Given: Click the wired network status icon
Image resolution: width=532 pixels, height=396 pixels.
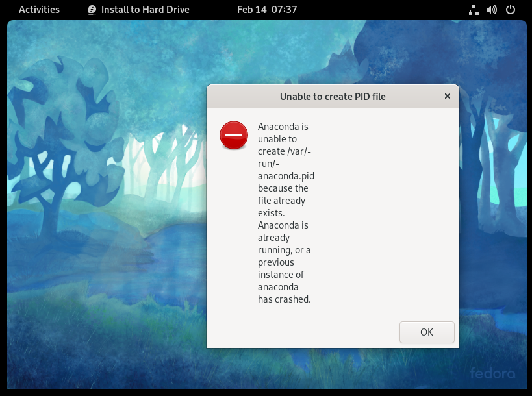Looking at the screenshot, I should coord(474,10).
